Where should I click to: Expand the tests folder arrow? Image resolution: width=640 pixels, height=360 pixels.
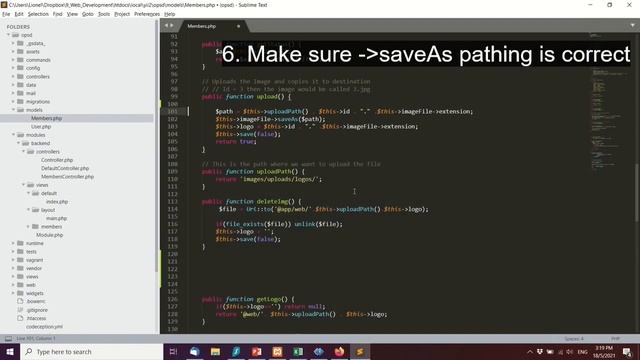pos(13,251)
